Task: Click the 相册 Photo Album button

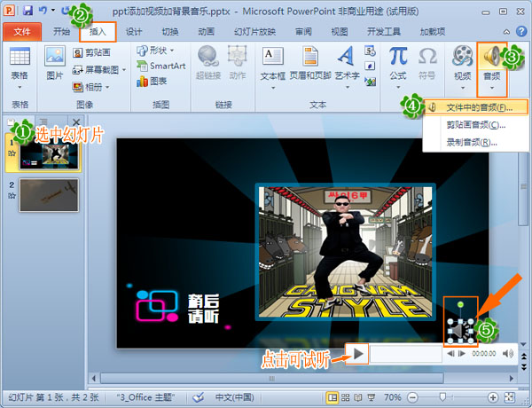Action: click(88, 87)
